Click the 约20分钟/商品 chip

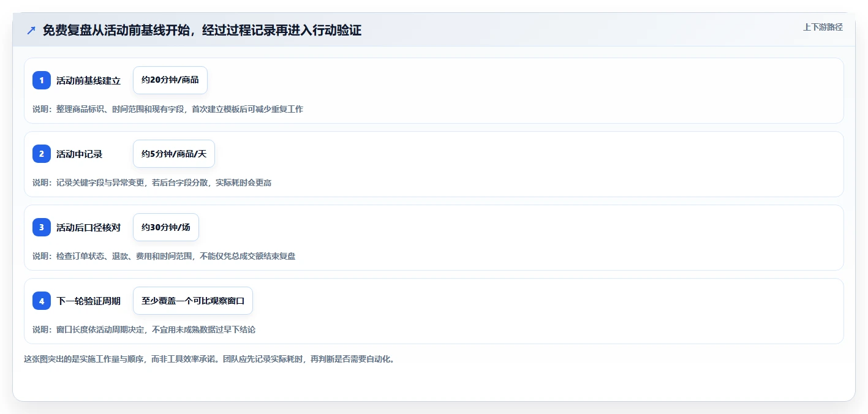point(170,80)
